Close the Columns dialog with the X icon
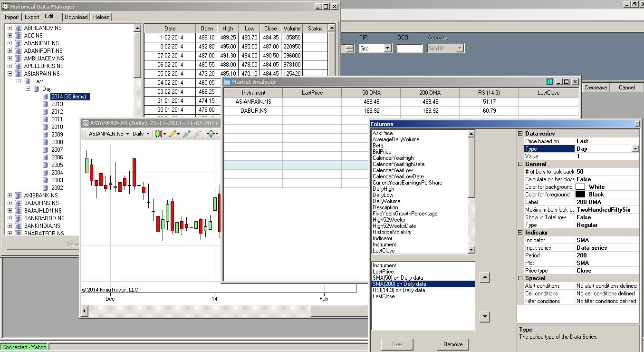Screen dimensions: 644x352 (637, 124)
